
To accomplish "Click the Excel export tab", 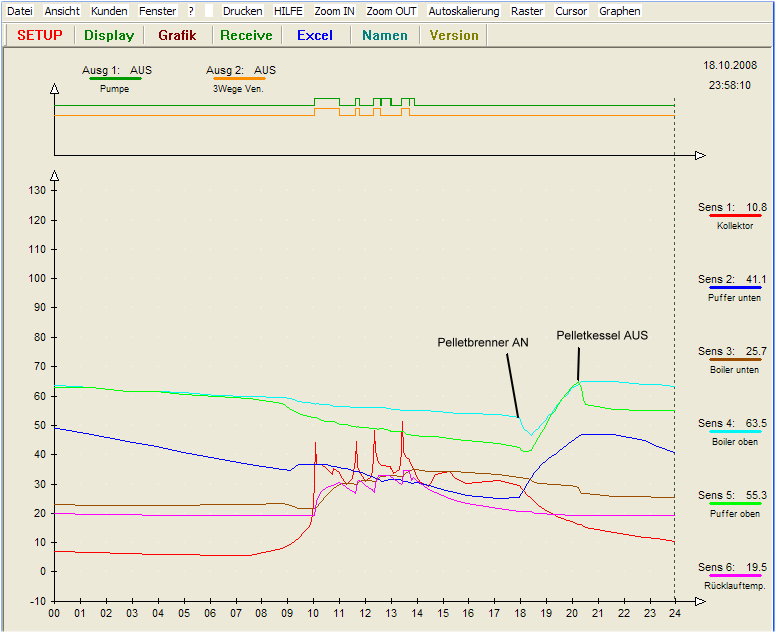I will [315, 35].
